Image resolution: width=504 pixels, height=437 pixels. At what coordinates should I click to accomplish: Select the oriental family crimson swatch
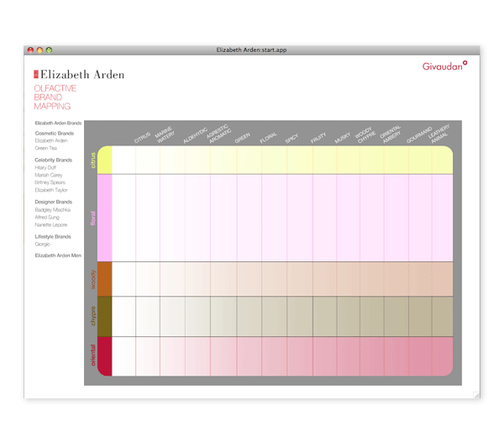(104, 356)
